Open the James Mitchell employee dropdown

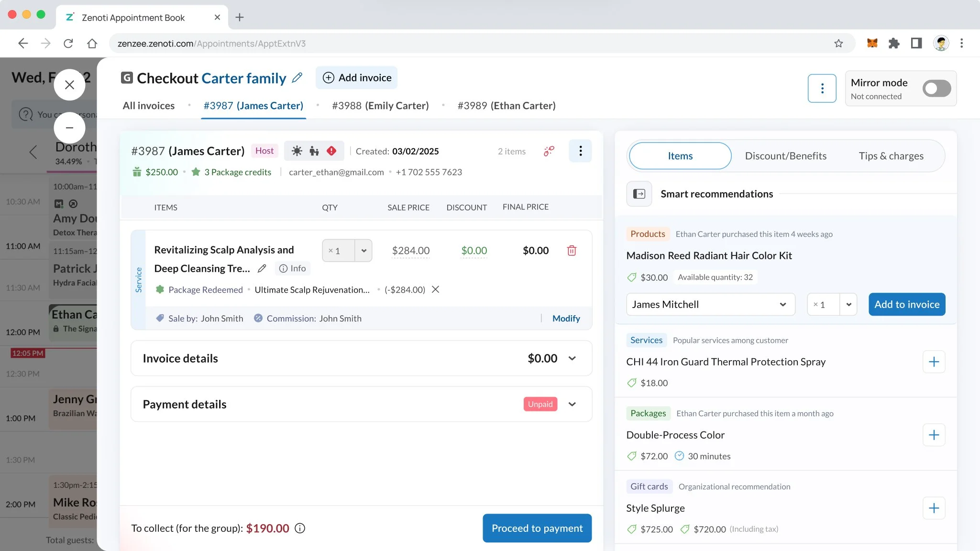pos(710,304)
